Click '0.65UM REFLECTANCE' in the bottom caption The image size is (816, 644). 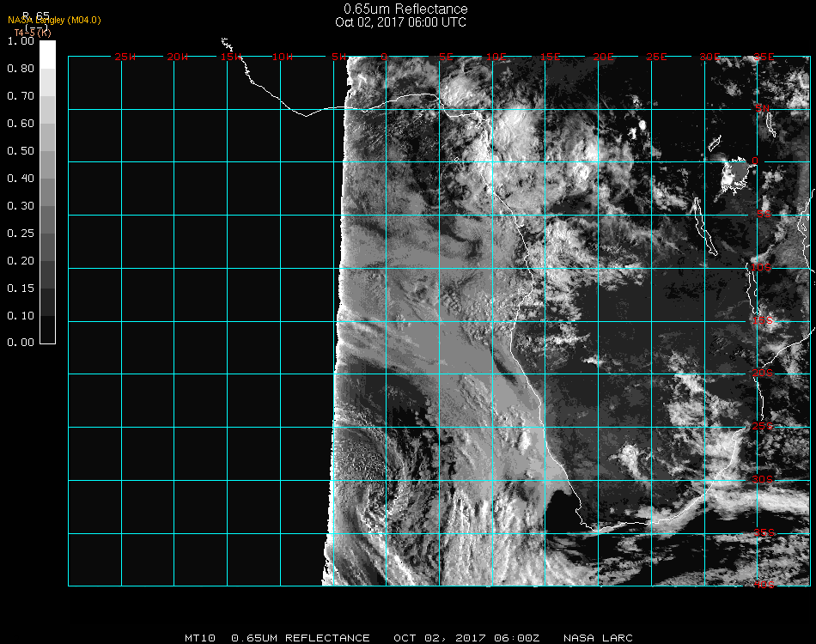(301, 638)
